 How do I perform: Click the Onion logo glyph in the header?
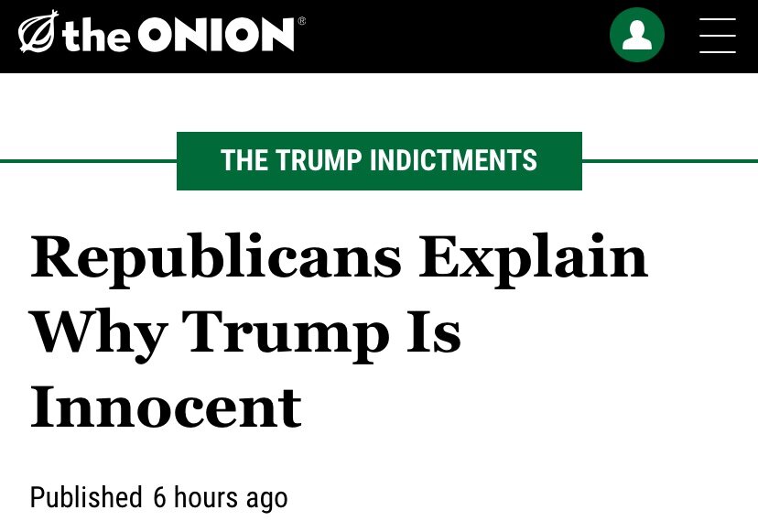[x=38, y=34]
